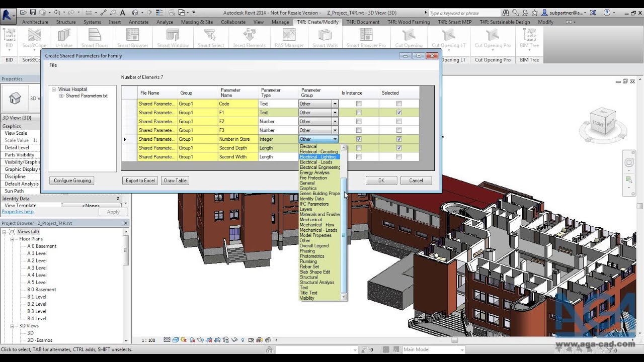Click the Cancel button in the dialog
The height and width of the screenshot is (362, 644).
pos(416,180)
